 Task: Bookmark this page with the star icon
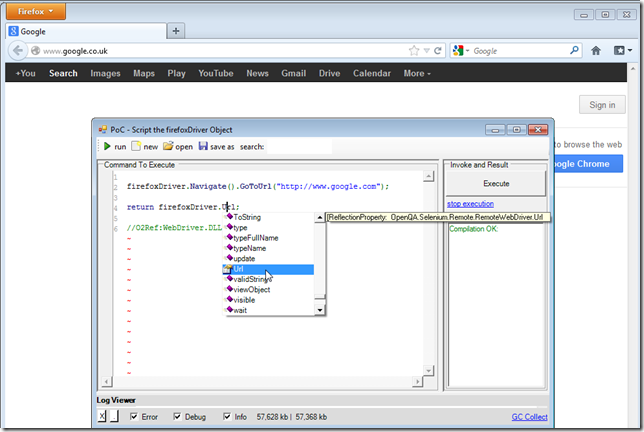coord(414,50)
